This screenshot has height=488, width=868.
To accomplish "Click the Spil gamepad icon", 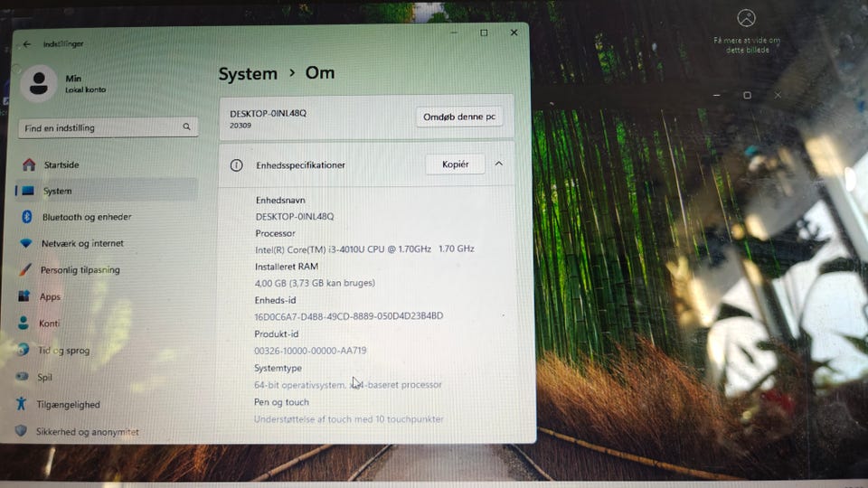I will coord(22,376).
